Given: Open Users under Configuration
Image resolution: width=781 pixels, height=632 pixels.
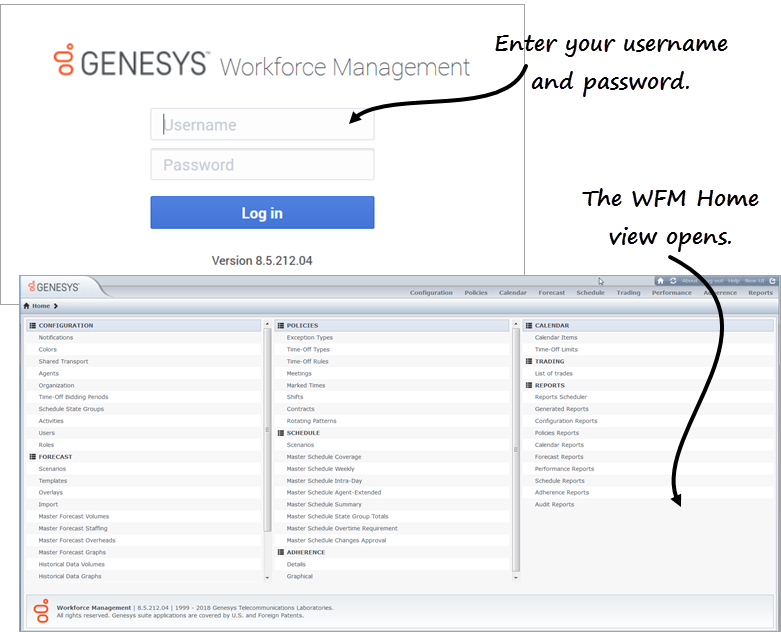Looking at the screenshot, I should click(x=47, y=433).
